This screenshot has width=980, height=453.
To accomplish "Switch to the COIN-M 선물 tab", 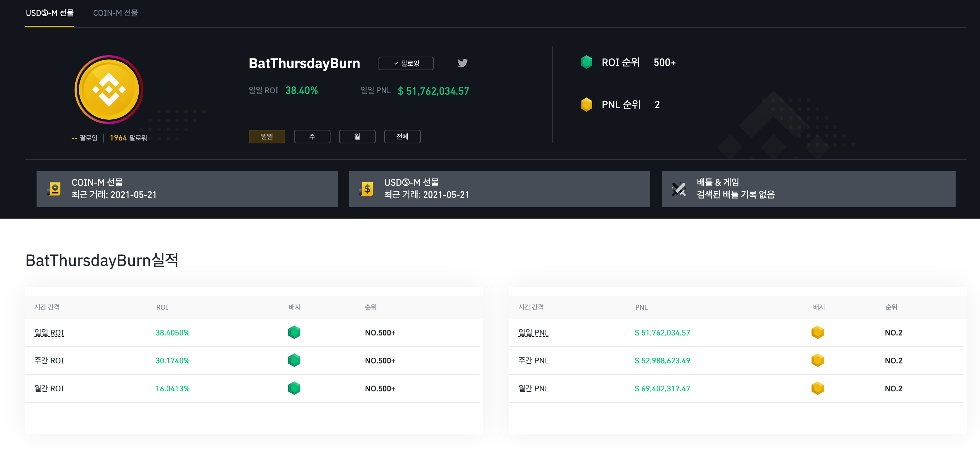I will (x=115, y=13).
